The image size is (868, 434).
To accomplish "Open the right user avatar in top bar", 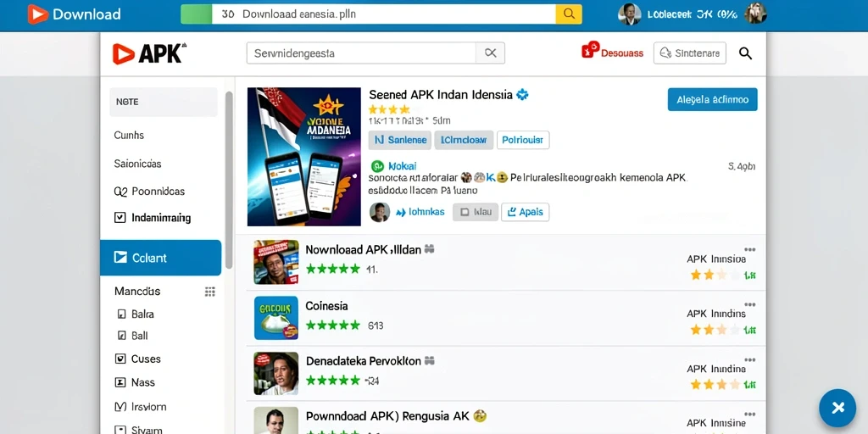I will click(755, 13).
